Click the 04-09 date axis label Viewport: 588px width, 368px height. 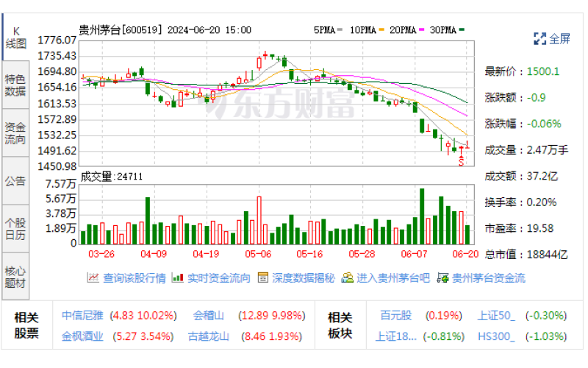click(x=154, y=254)
